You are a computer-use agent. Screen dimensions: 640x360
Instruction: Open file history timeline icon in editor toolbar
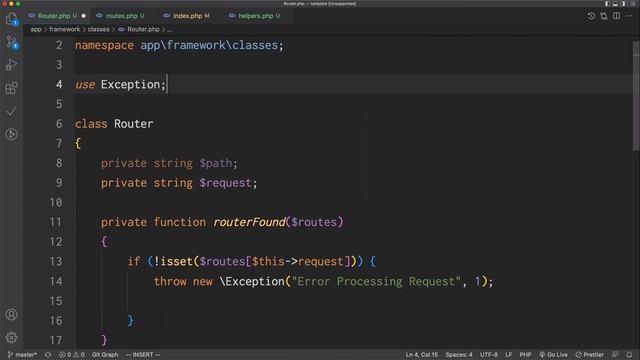[x=591, y=16]
